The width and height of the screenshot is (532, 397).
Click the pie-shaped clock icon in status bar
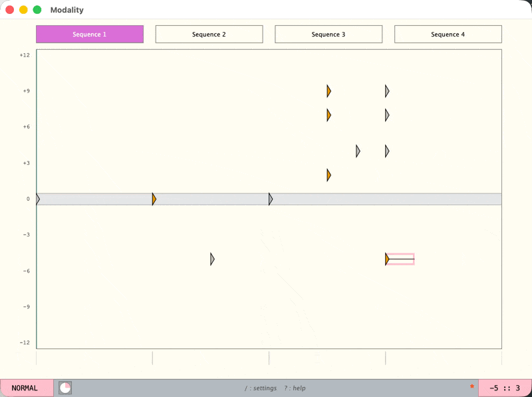(x=65, y=388)
